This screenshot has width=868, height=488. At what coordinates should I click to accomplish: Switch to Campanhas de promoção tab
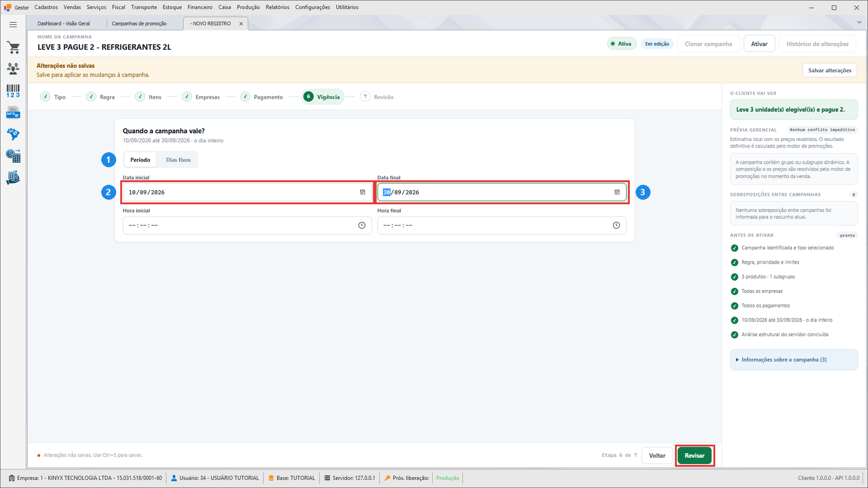click(139, 23)
